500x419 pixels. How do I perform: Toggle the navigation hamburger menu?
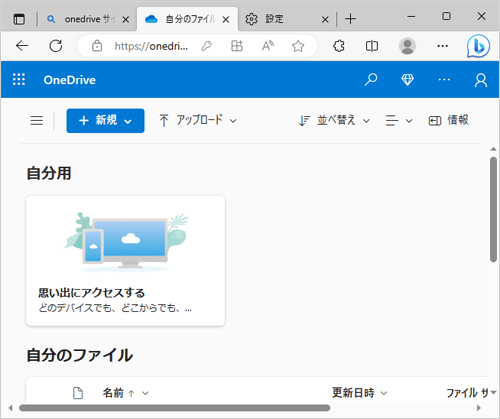[x=37, y=120]
